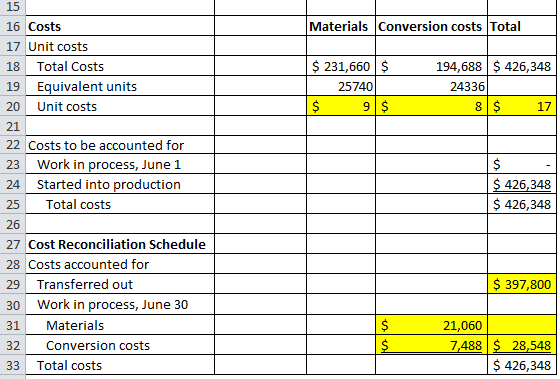Select the yellow unit cost cell $8
560x379 pixels.
tap(431, 106)
